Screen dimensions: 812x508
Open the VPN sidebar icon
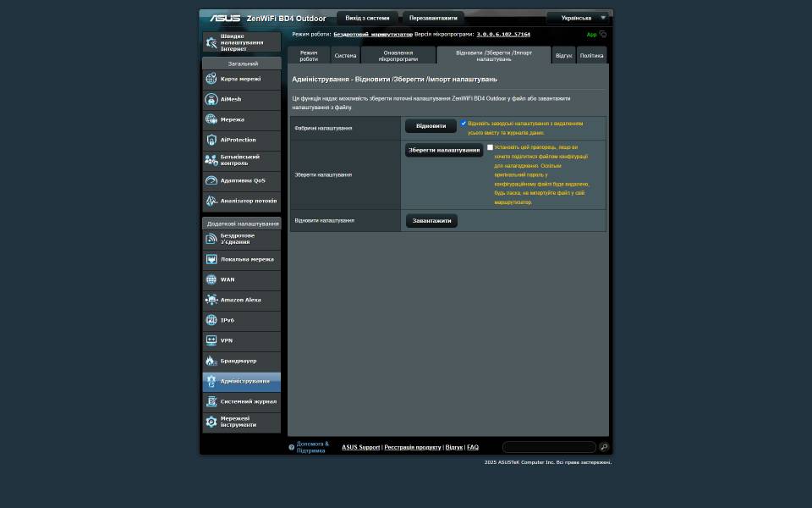[211, 340]
